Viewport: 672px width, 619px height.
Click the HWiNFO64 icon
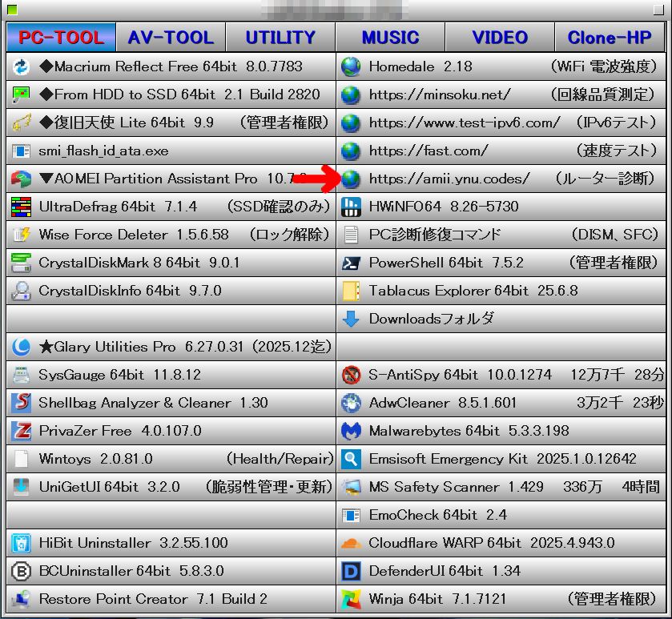coord(351,207)
